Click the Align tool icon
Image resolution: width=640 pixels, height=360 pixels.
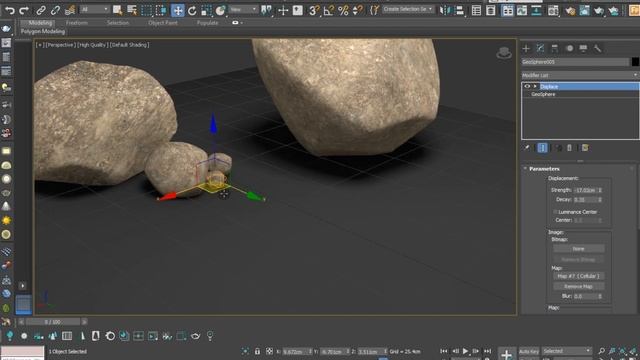(x=459, y=10)
